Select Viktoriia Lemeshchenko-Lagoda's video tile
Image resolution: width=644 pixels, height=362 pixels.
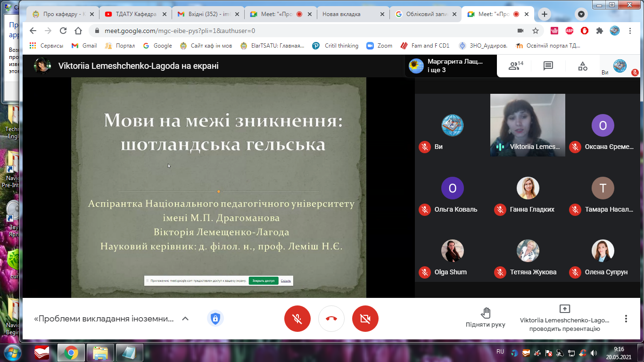pos(528,125)
